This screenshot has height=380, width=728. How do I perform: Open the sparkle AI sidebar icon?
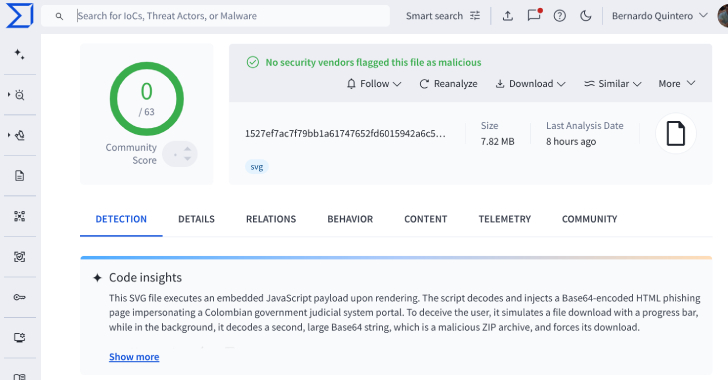(19, 54)
